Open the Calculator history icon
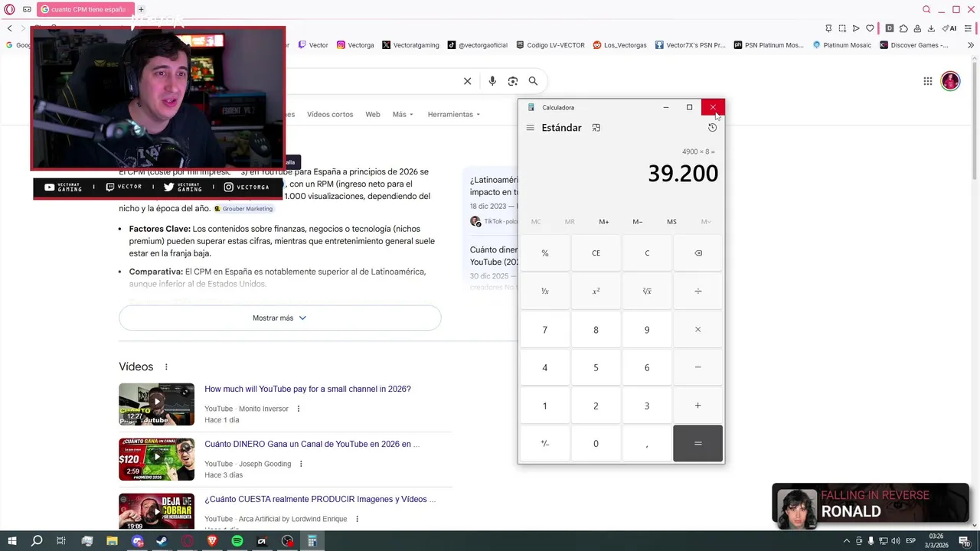 712,128
